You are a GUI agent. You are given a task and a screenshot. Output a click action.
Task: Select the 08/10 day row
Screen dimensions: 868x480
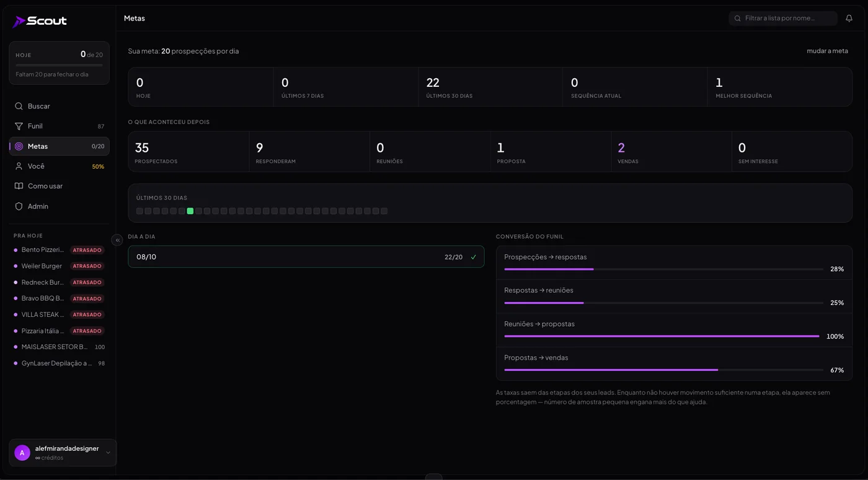coord(306,257)
